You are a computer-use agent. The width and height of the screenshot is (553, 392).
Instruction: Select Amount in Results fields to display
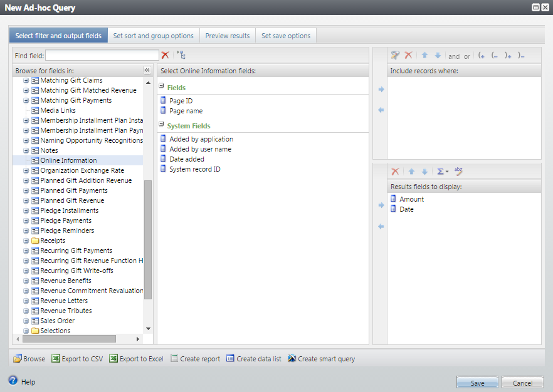[x=411, y=199]
